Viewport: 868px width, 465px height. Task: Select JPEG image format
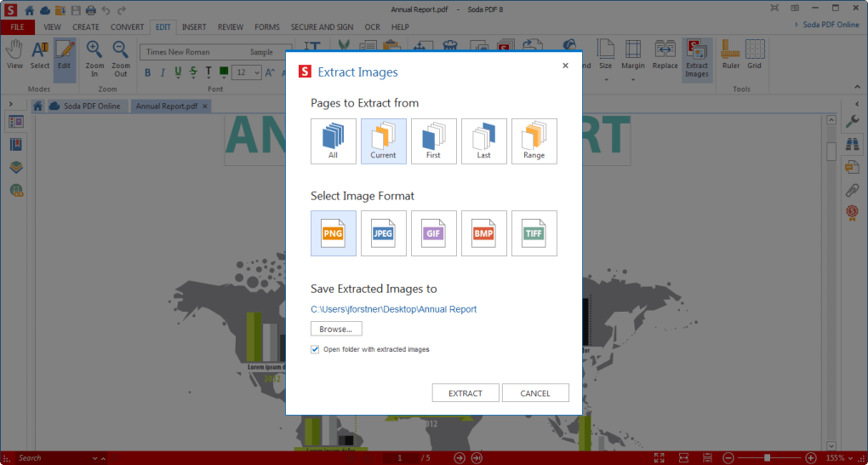[x=383, y=233]
